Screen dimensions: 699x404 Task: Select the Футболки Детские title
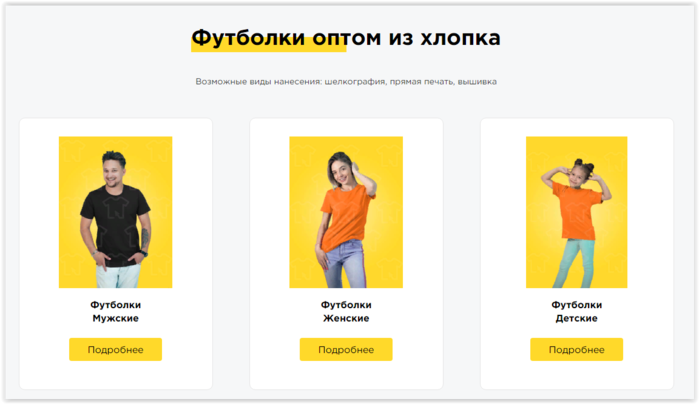coord(576,311)
